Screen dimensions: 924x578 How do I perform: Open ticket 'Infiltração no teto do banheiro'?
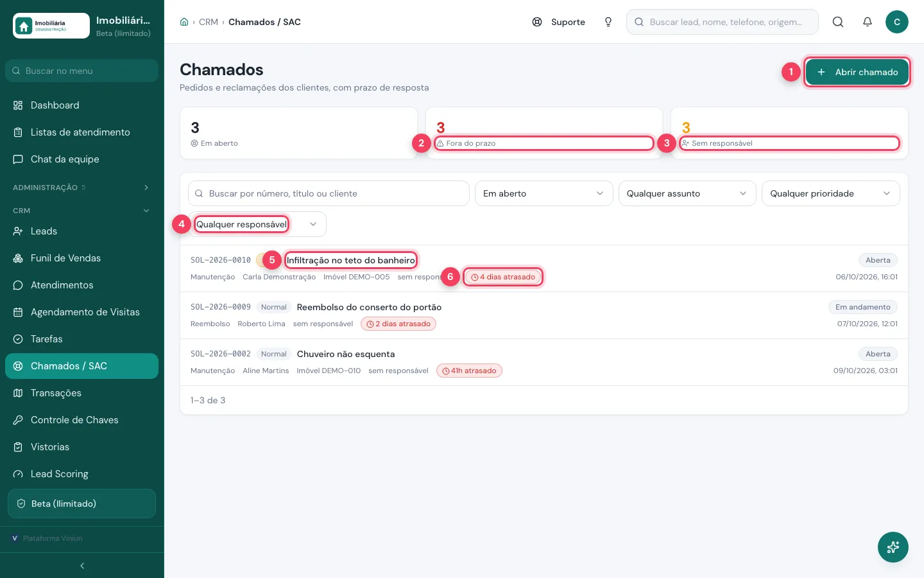[351, 260]
